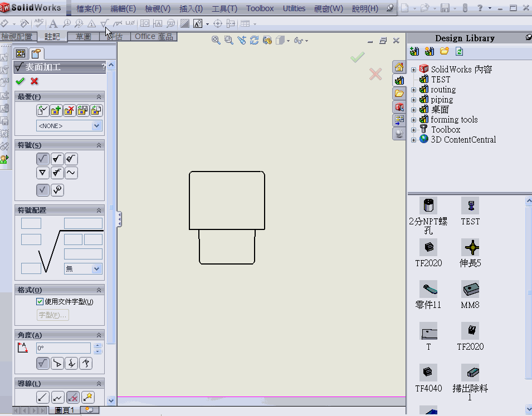Switch to the Office 產品 tab

click(x=154, y=36)
